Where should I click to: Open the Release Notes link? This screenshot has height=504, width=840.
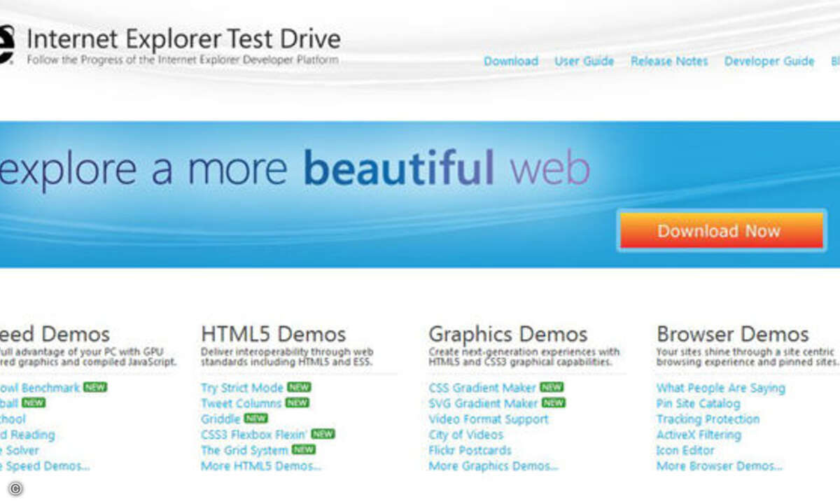pyautogui.click(x=669, y=62)
